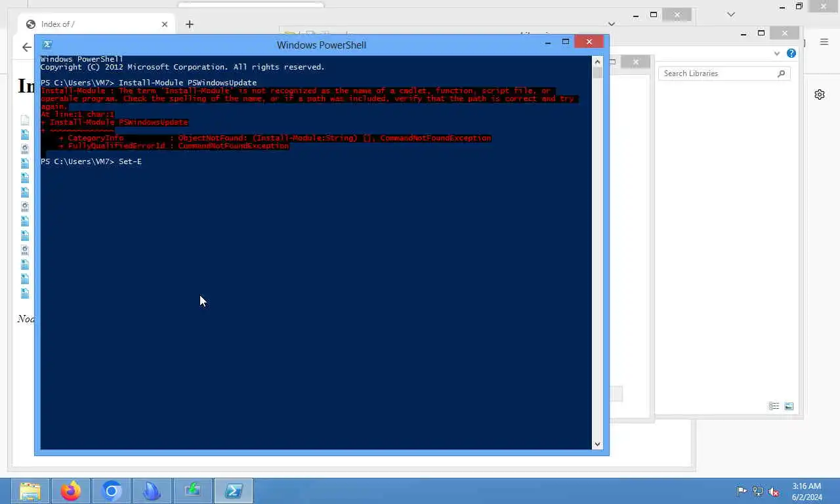
Task: Click the blue help icon in Libraries window
Action: [x=791, y=53]
